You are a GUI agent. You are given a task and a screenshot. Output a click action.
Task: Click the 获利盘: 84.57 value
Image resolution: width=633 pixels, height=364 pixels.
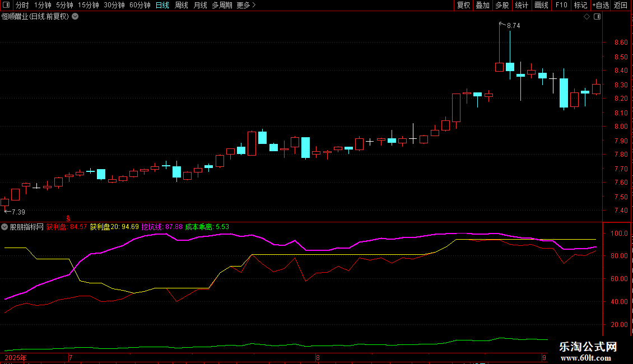click(67, 227)
